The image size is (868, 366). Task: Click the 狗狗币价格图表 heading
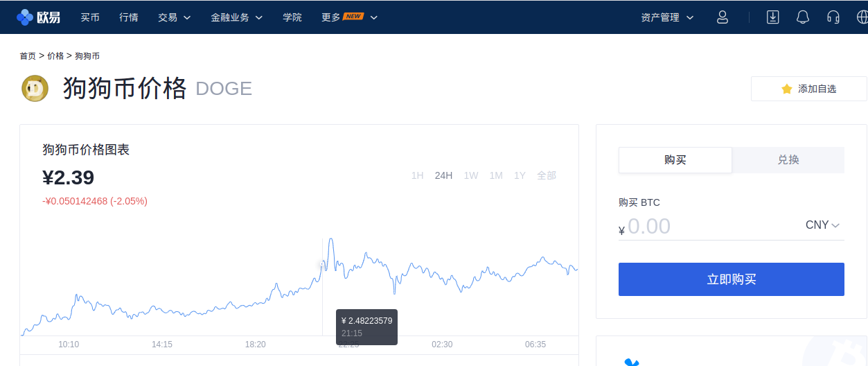[x=86, y=149]
